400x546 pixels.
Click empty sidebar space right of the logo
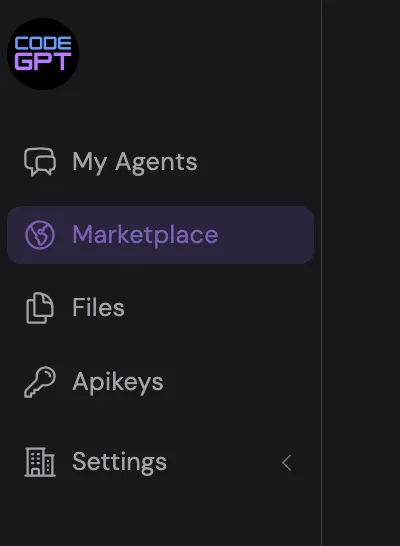[200, 54]
